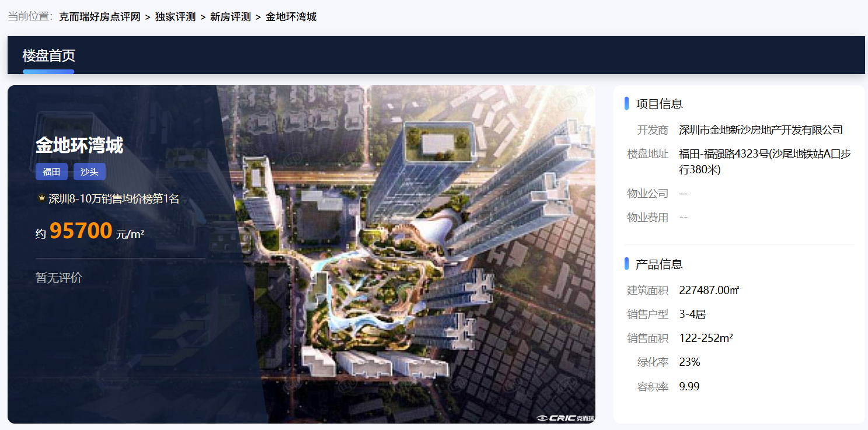
Task: Click the 金地环湾城 breadcrumb item
Action: 291,16
